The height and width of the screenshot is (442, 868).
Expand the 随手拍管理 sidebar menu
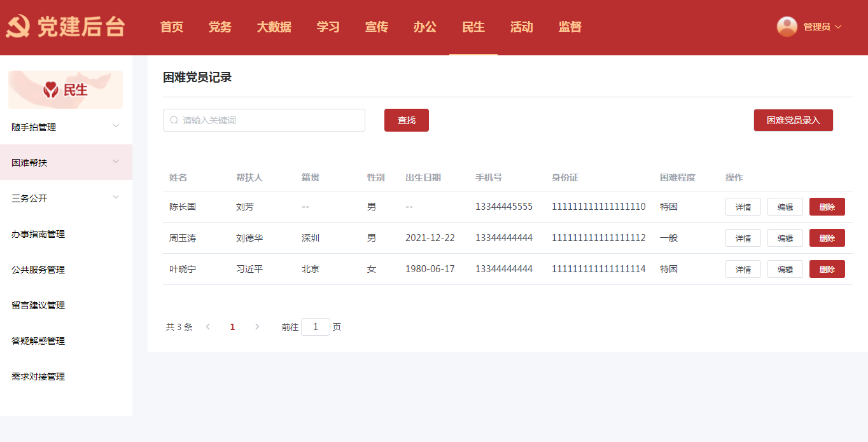[x=116, y=127]
